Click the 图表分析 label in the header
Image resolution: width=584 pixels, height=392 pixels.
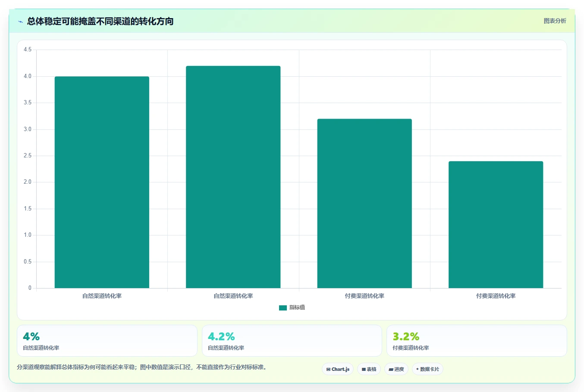pos(555,21)
